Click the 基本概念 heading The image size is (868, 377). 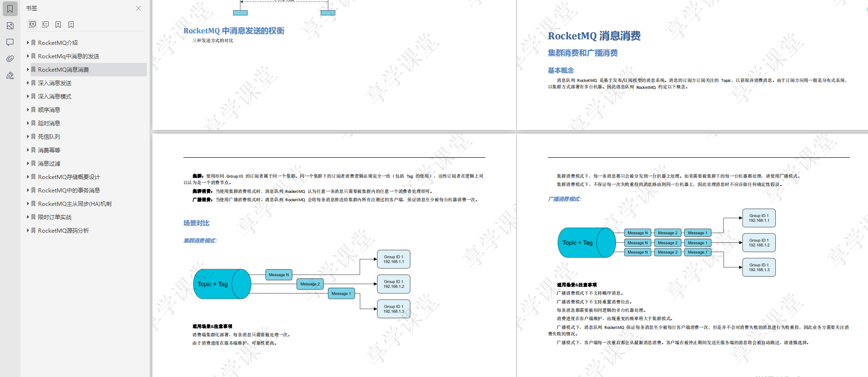[x=561, y=70]
